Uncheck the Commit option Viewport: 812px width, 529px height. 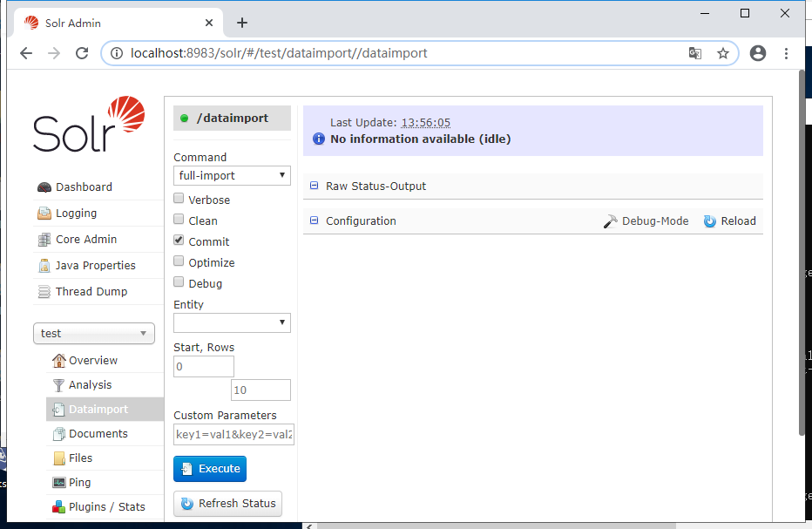click(178, 241)
